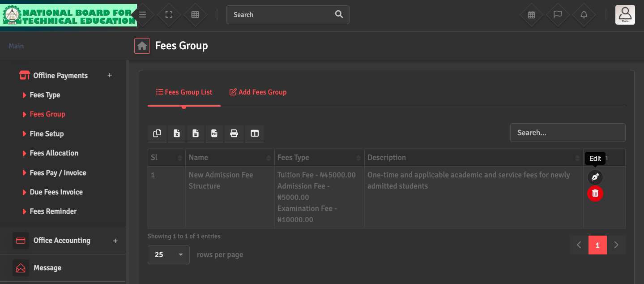Collapse the Offline Payments section
The height and width of the screenshot is (284, 644).
tap(60, 76)
